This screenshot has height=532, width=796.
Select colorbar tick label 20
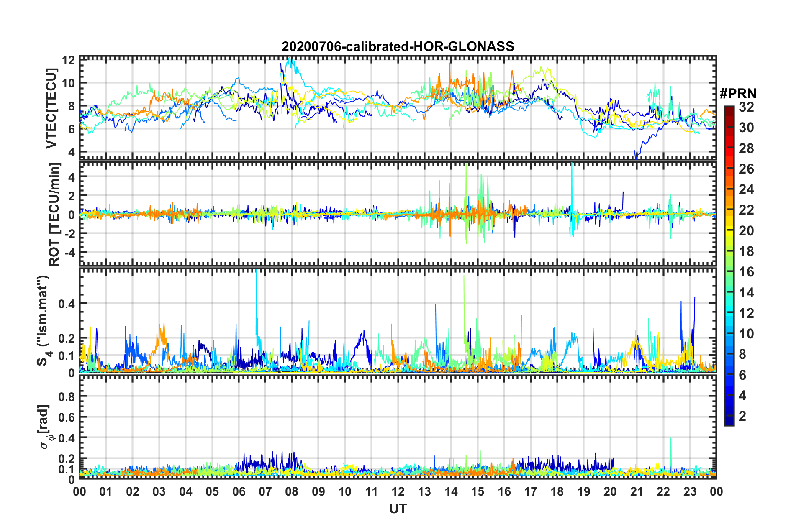coord(746,231)
